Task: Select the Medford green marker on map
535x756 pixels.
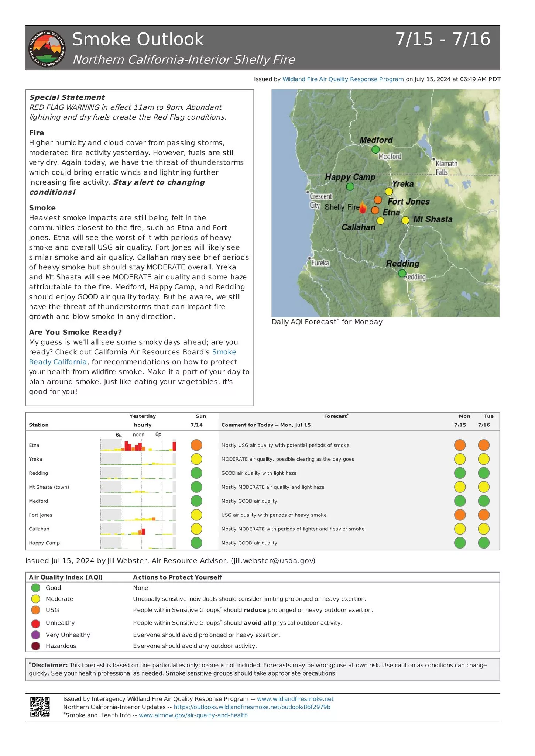Action: pos(375,150)
